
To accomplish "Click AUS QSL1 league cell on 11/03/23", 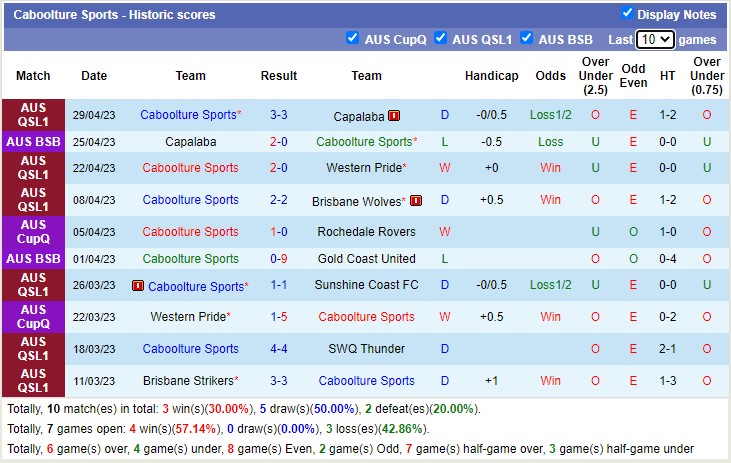I will pos(34,381).
